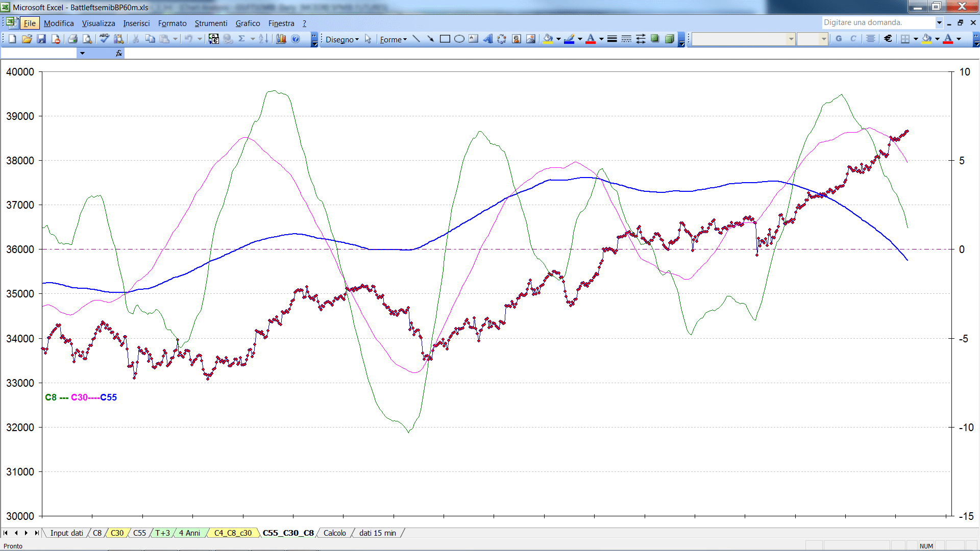Click the dash style icon
This screenshot has height=551, width=980.
click(626, 39)
